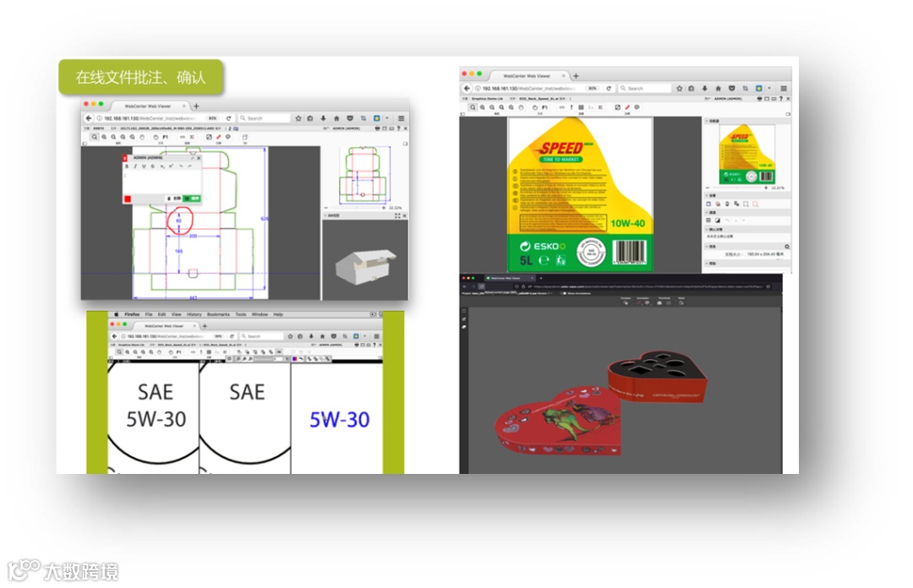Select Zoom tool in box die-line viewer

click(x=95, y=137)
